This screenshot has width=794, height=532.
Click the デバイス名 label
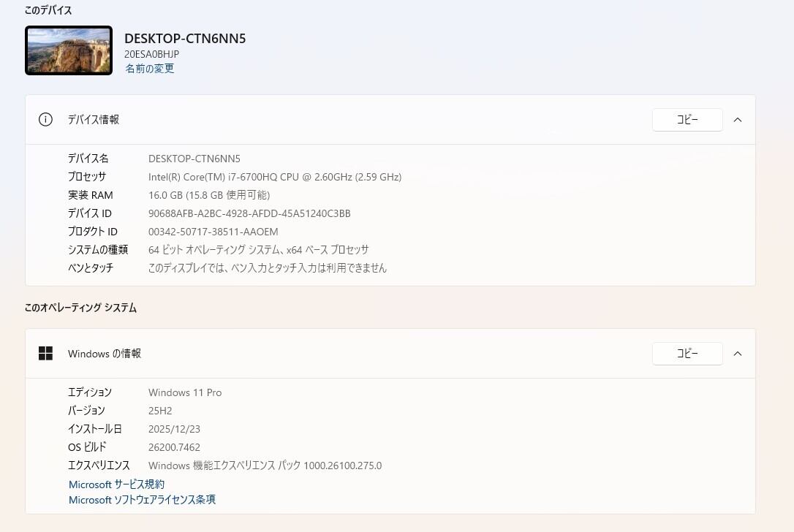pyautogui.click(x=88, y=159)
